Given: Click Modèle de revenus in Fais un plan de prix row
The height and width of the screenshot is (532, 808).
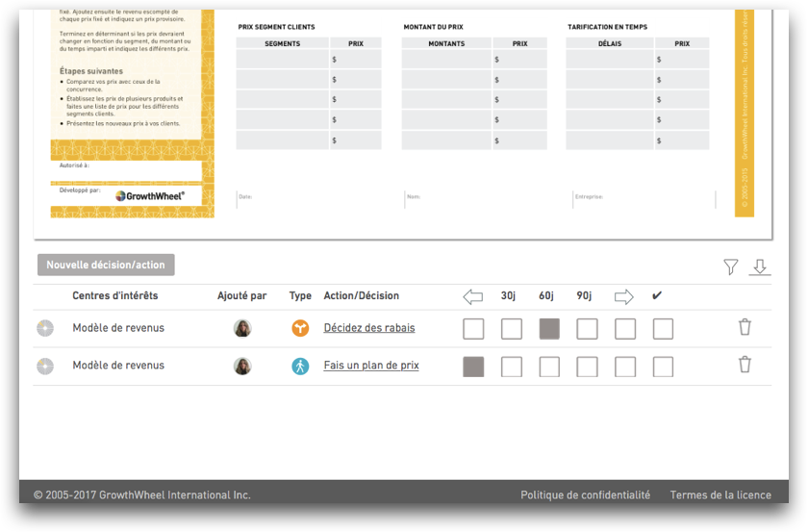Looking at the screenshot, I should (x=118, y=366).
